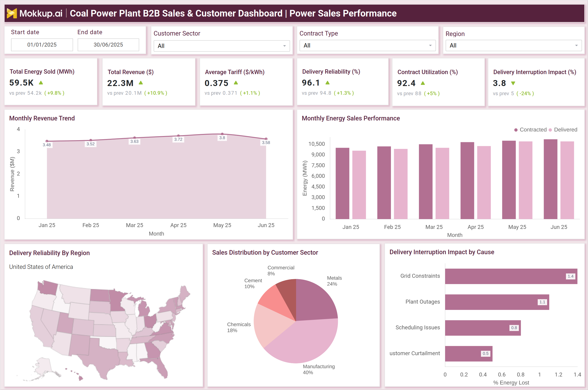Click the Apr 25 data label 3.72
Screen dimensions: 588x390
(x=178, y=139)
